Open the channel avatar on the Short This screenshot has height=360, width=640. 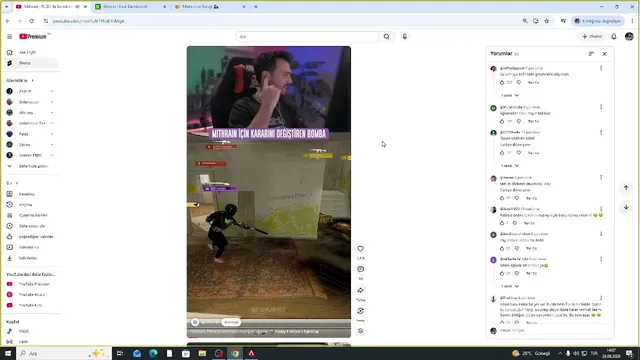tap(195, 322)
